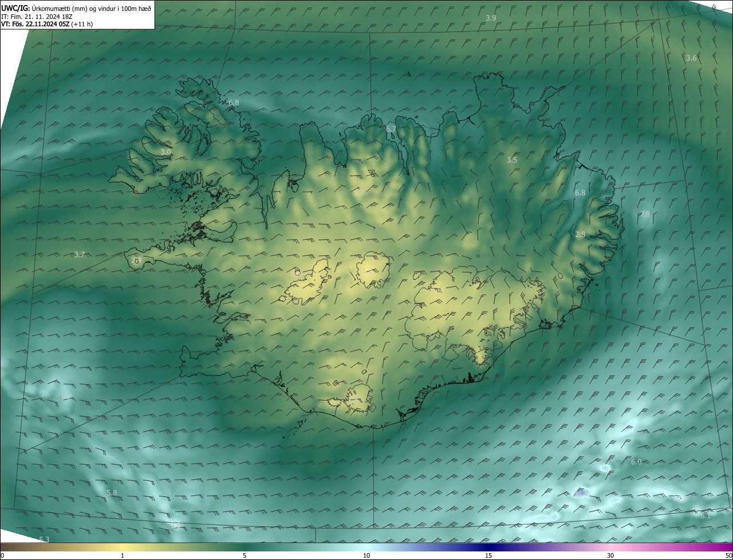733x560 pixels.
Task: Click the '15' tick on the color scale
Action: pos(488,555)
